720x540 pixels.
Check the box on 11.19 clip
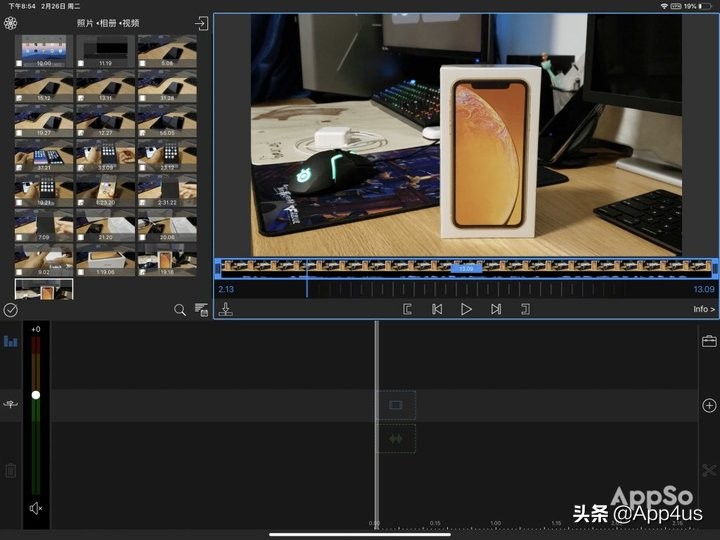tap(81, 63)
